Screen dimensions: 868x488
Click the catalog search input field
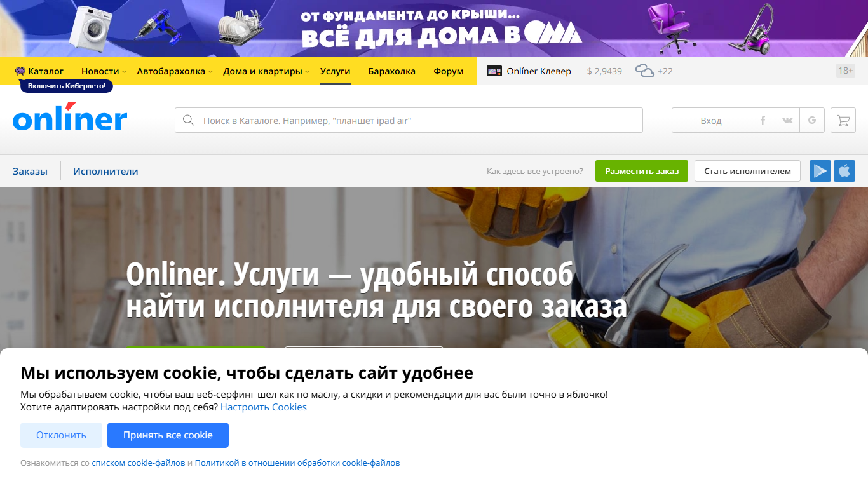tap(409, 120)
